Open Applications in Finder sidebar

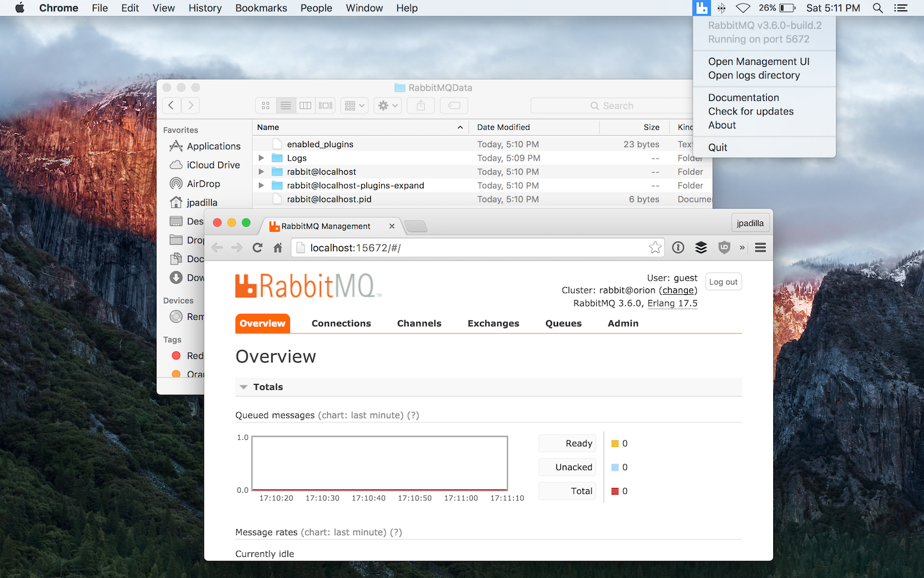click(205, 146)
